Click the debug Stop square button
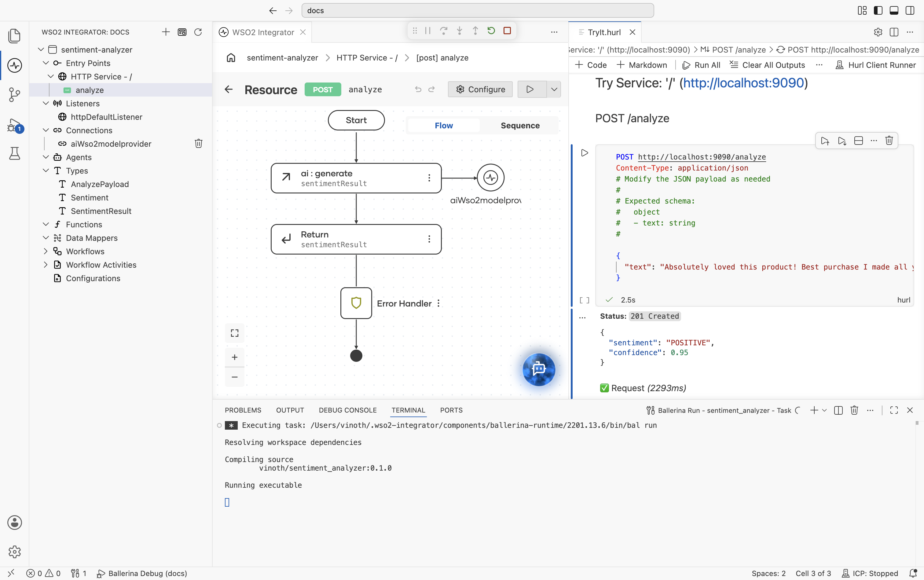Viewport: 924px width, 580px height. coord(507,31)
